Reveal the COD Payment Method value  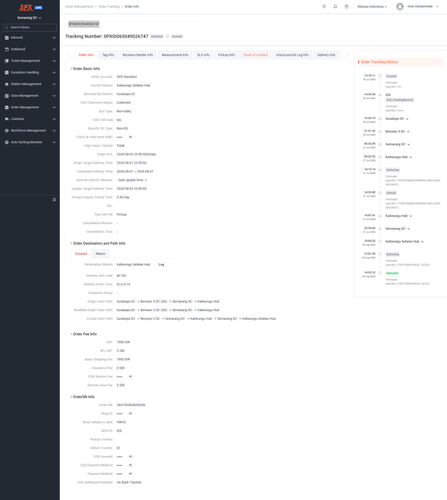click(130, 465)
